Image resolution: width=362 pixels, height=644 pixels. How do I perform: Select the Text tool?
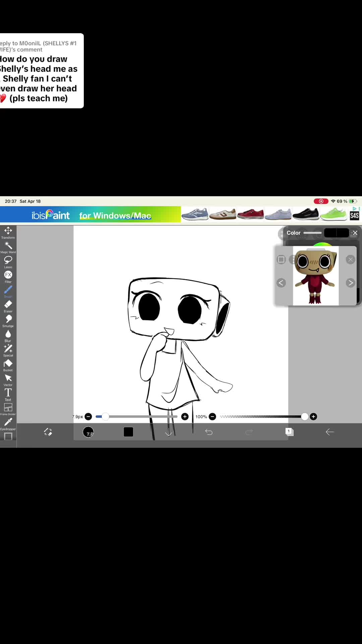8,395
